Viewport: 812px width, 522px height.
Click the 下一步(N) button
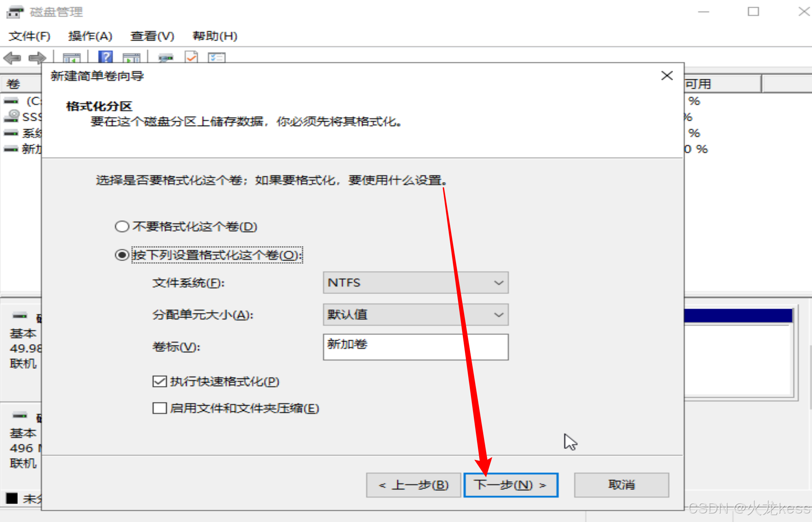pyautogui.click(x=511, y=485)
